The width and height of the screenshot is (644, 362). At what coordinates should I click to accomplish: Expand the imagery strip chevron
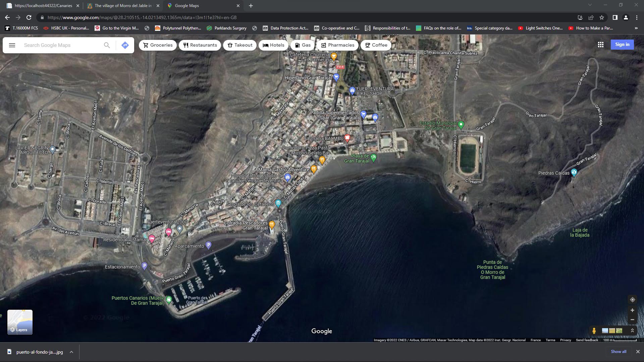click(x=632, y=330)
